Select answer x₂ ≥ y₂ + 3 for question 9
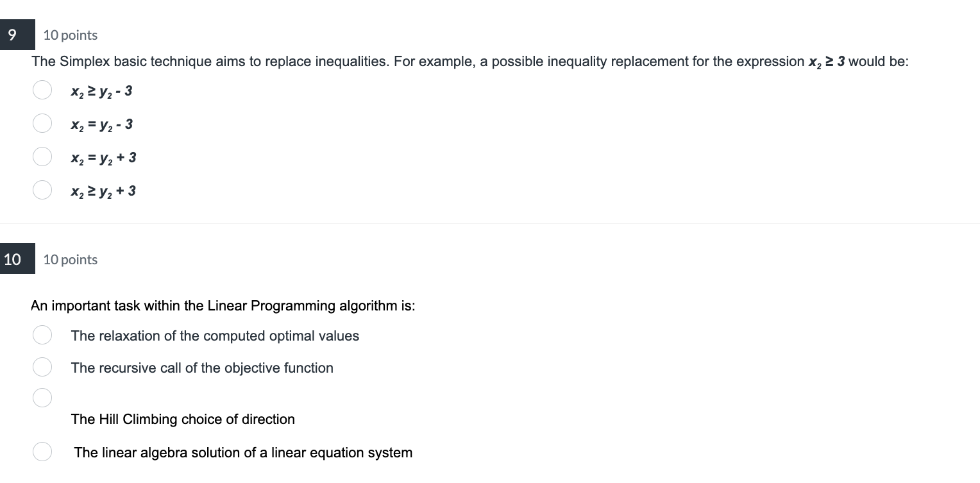Viewport: 980px width, 483px height. click(42, 190)
